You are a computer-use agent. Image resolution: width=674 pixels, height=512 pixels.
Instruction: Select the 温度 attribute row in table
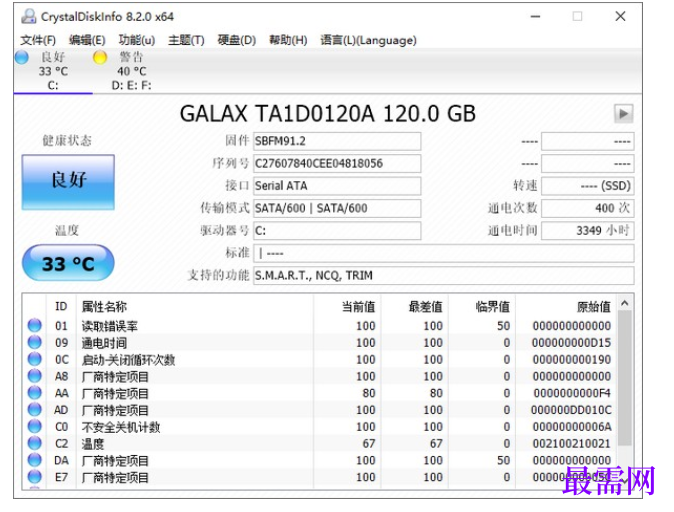[x=320, y=443]
